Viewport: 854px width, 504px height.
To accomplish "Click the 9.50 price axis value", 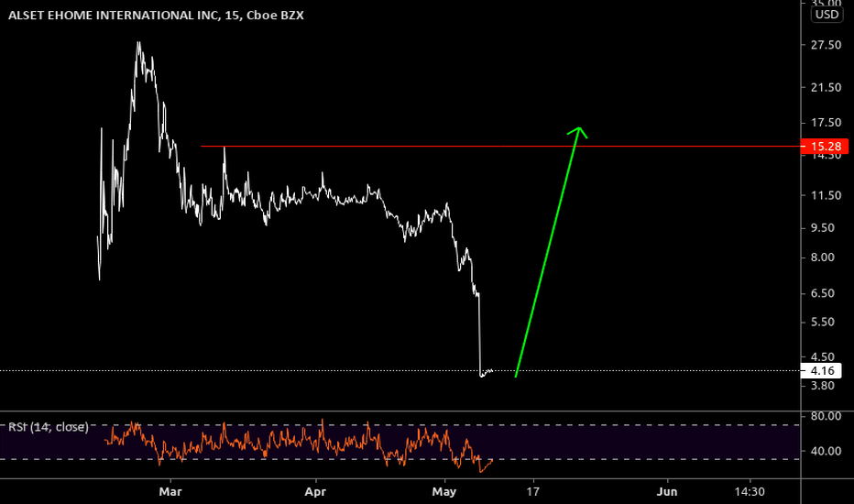I will coord(823,228).
